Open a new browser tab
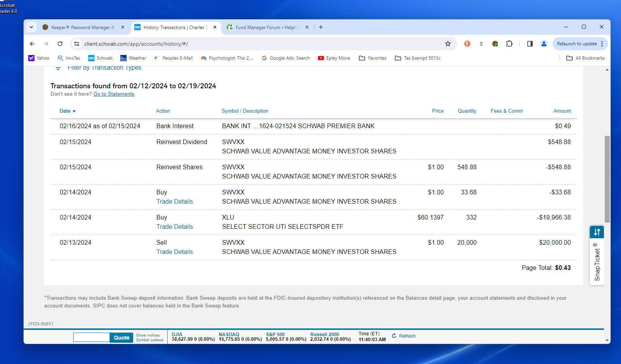 pos(321,27)
